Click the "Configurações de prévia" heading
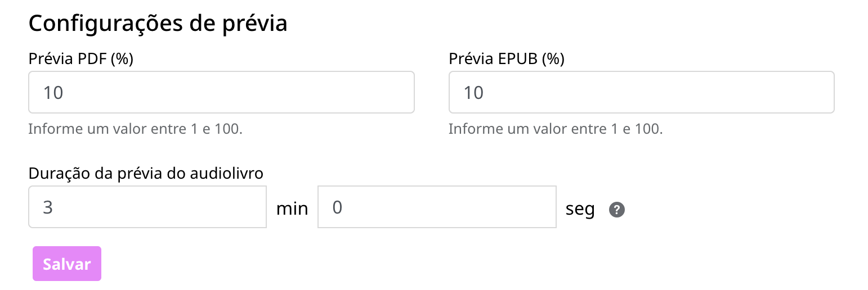The height and width of the screenshot is (290, 868). 158,23
